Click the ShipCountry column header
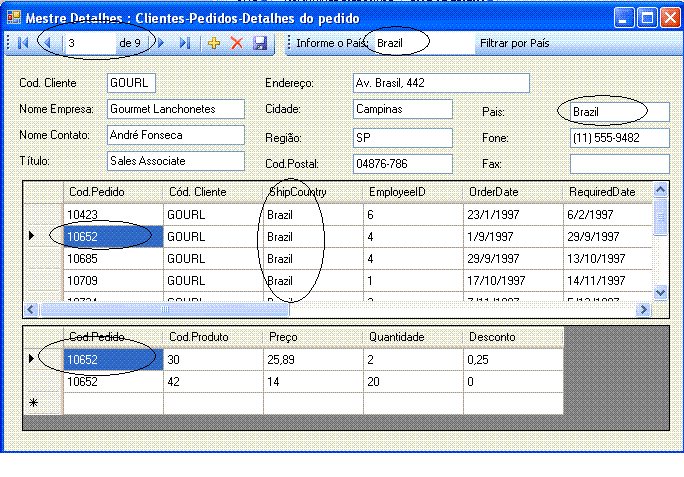 313,192
